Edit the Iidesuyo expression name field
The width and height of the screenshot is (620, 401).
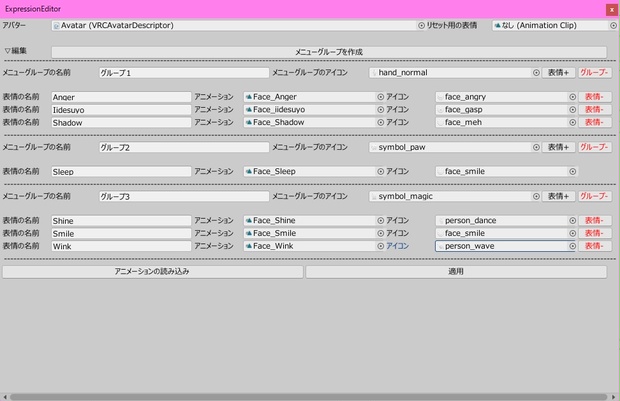coord(121,110)
